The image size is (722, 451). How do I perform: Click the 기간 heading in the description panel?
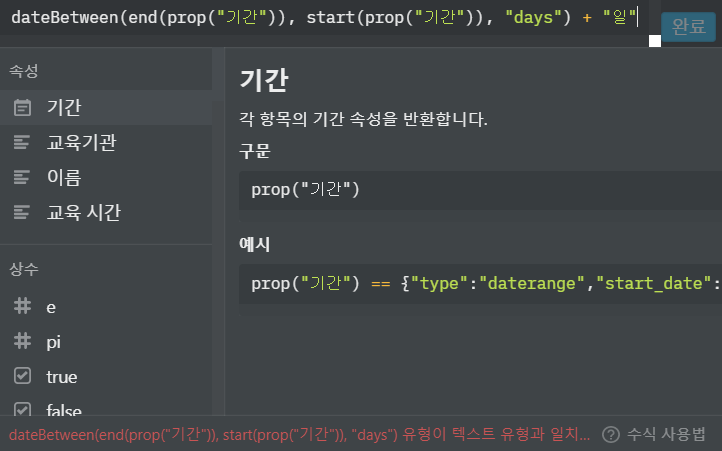[x=264, y=80]
